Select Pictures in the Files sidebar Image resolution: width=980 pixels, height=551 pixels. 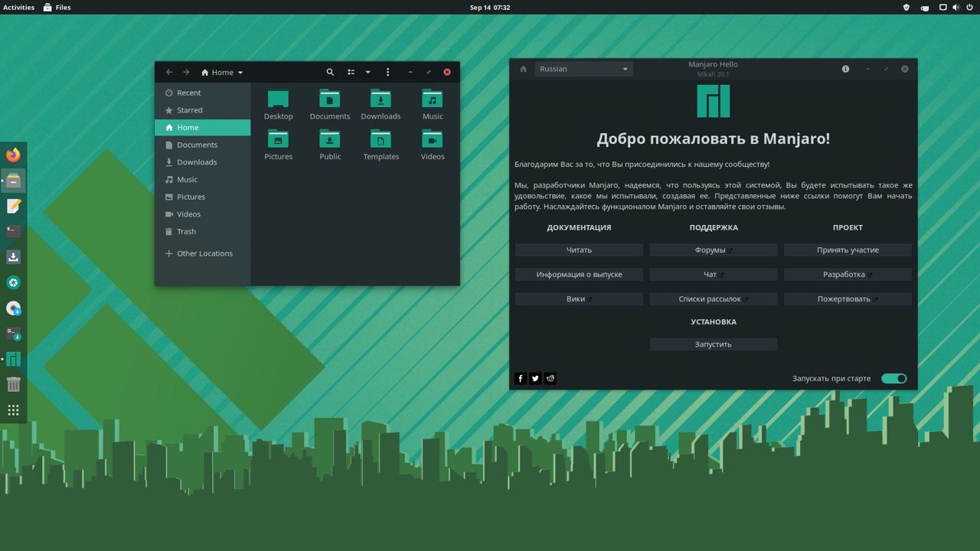(203, 197)
